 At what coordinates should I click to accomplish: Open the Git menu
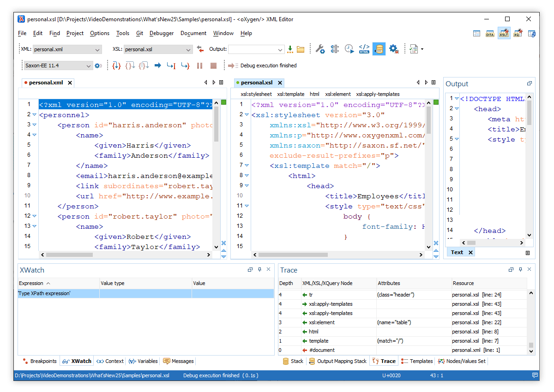[x=139, y=33]
